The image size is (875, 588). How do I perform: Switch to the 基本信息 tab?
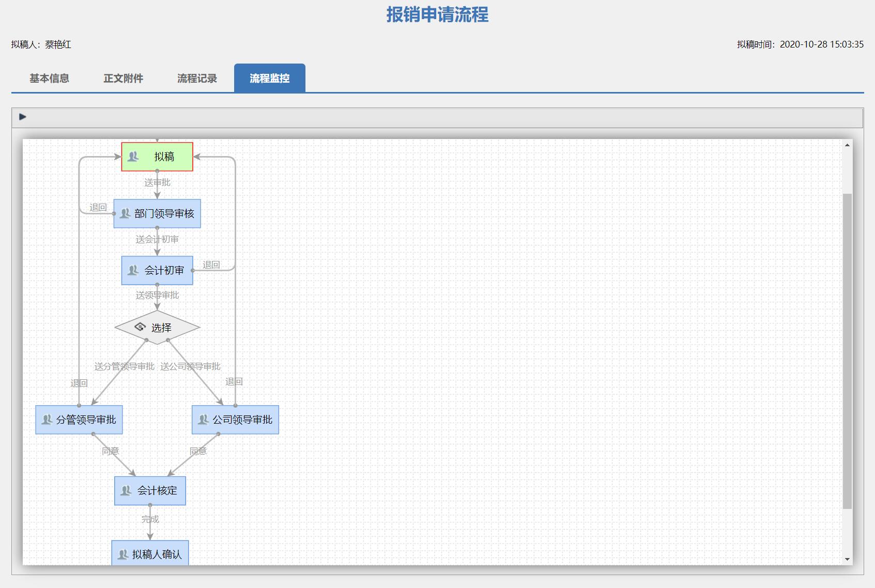tap(49, 78)
